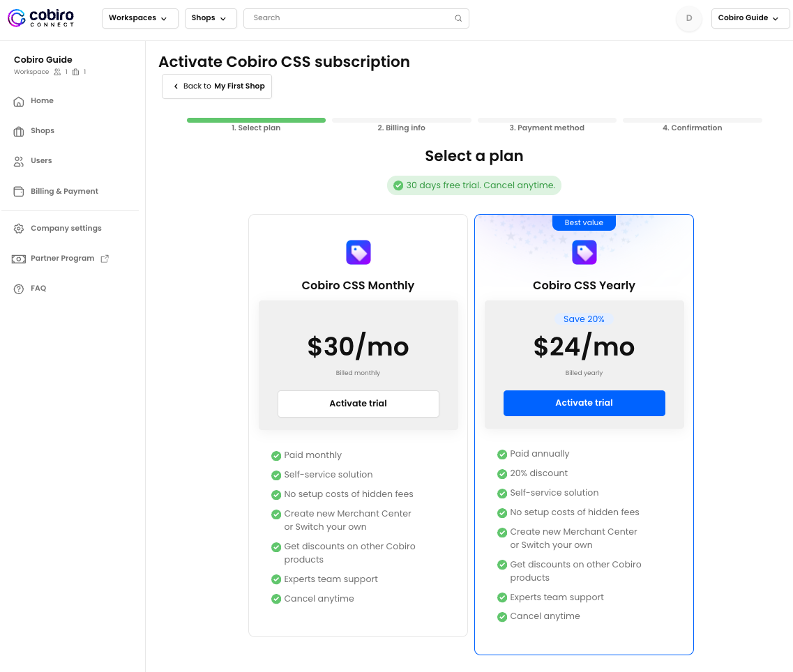Click the Select a plan heading
Image resolution: width=793 pixels, height=672 pixels.
point(474,156)
